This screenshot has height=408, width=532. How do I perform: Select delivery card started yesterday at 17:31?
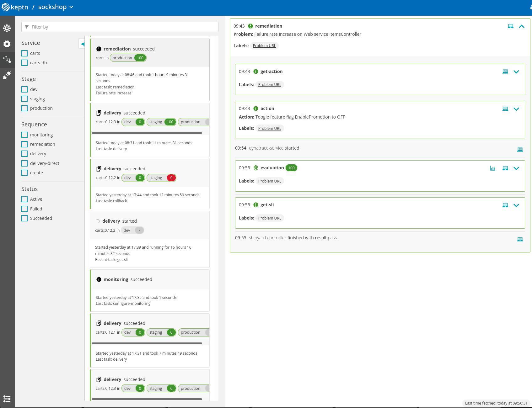[150, 341]
